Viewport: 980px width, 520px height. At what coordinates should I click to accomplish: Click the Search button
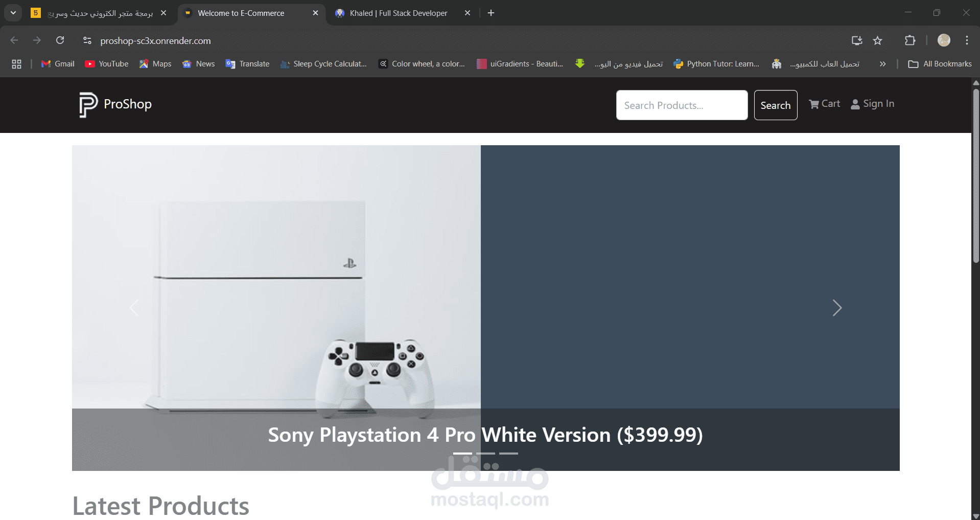776,105
